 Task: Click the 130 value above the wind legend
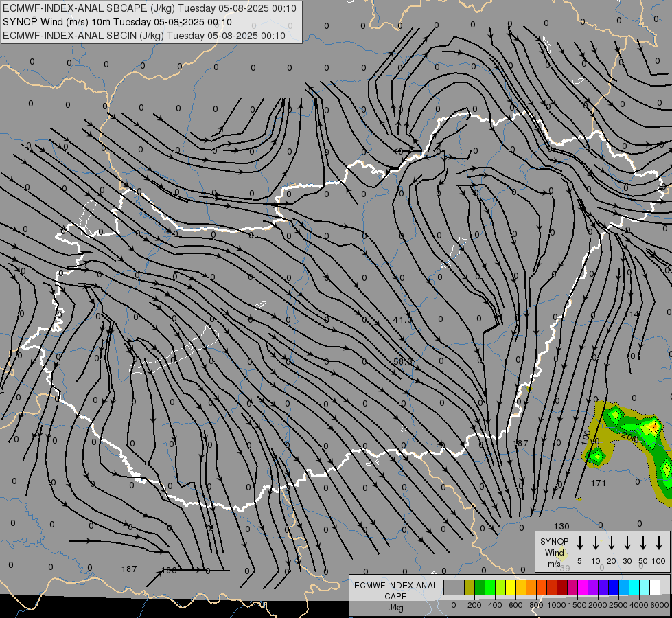[561, 526]
